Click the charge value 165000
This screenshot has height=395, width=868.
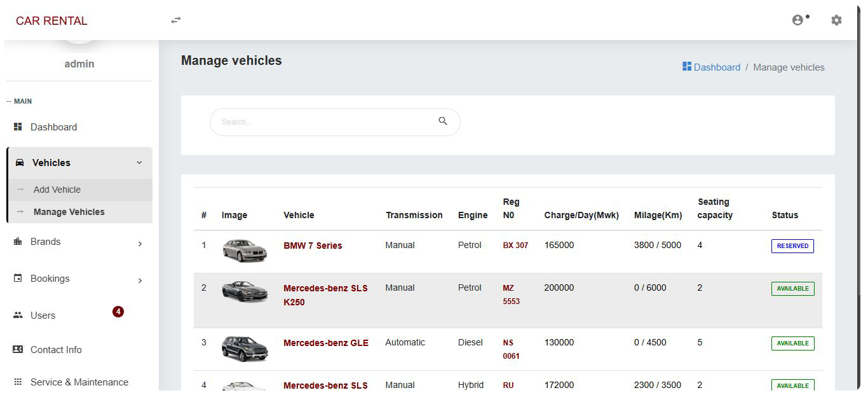pos(559,245)
